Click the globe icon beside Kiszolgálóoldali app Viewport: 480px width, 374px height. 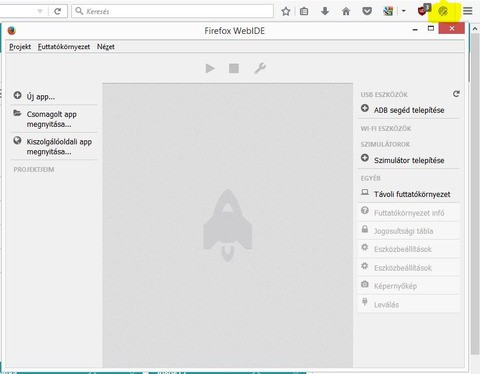(x=17, y=141)
